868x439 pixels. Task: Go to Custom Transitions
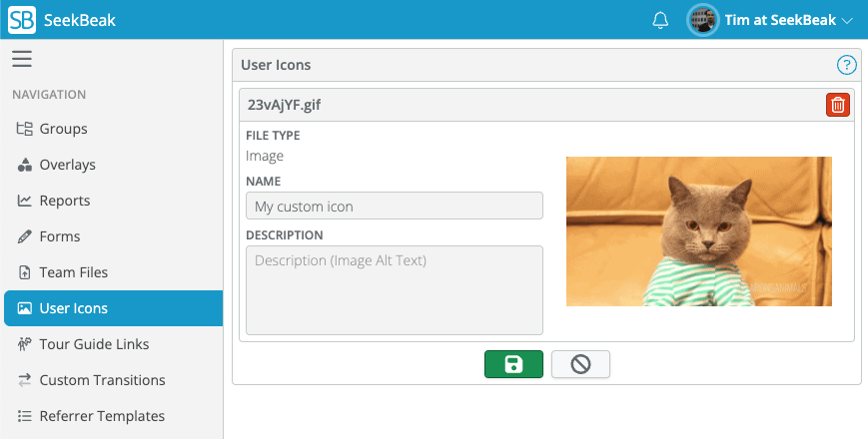(102, 380)
